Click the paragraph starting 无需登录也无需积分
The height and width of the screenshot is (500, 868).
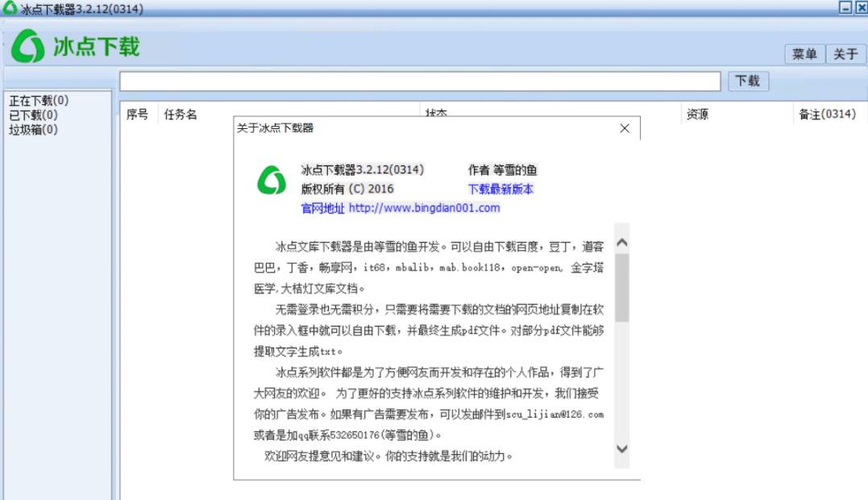[429, 331]
